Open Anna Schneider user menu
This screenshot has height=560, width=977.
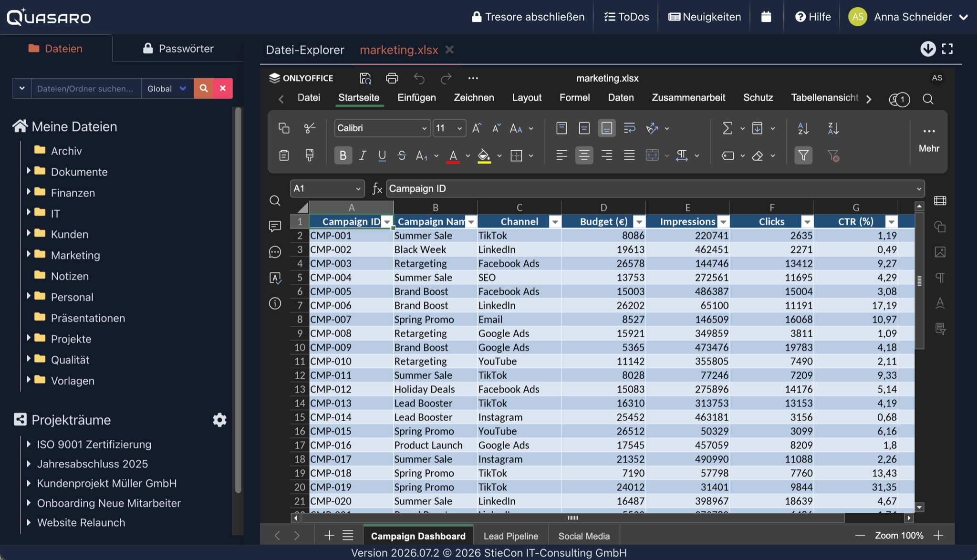tap(908, 17)
